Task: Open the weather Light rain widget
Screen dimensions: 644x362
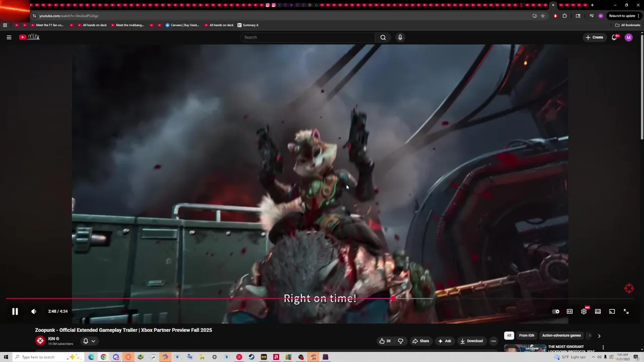Action: click(570, 357)
